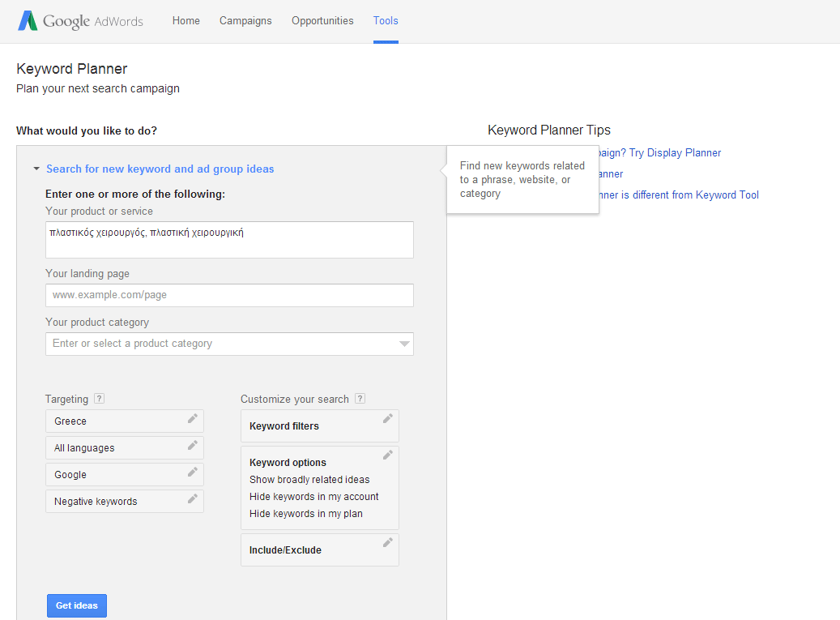Edit Keyword filters via pencil icon

coord(387,419)
